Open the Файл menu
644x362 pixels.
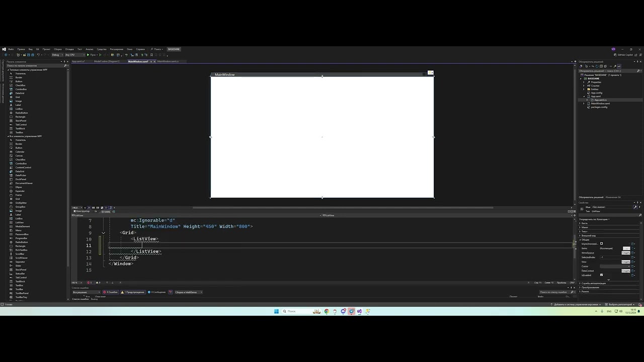(x=11, y=49)
